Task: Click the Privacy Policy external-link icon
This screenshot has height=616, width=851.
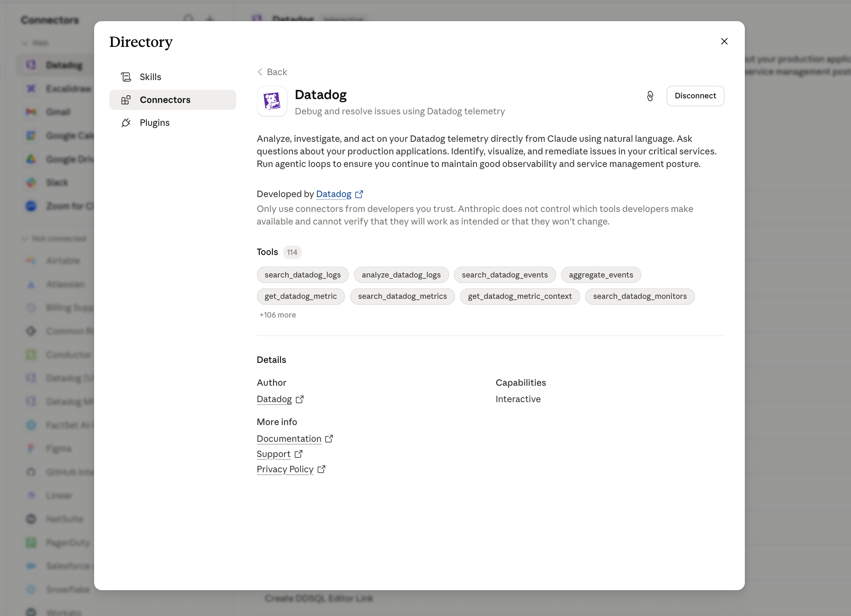Action: tap(321, 469)
